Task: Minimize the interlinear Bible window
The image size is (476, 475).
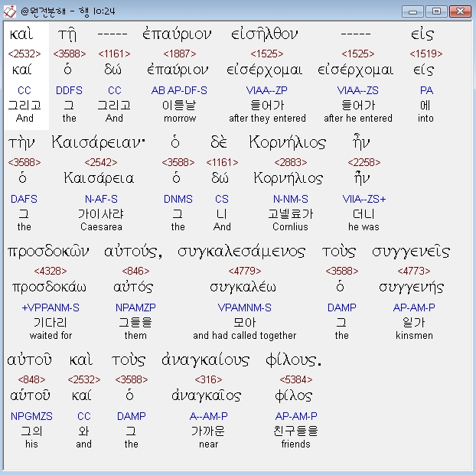Action: pyautogui.click(x=414, y=11)
